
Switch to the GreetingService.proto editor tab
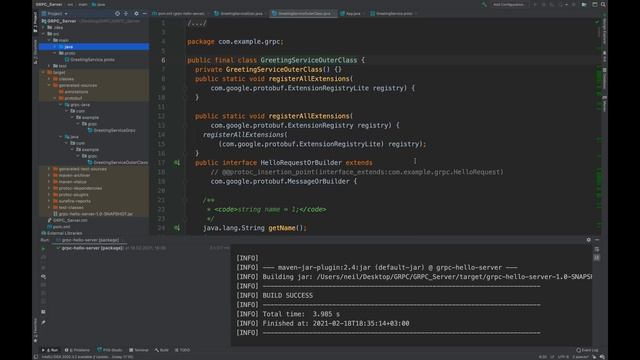point(393,13)
